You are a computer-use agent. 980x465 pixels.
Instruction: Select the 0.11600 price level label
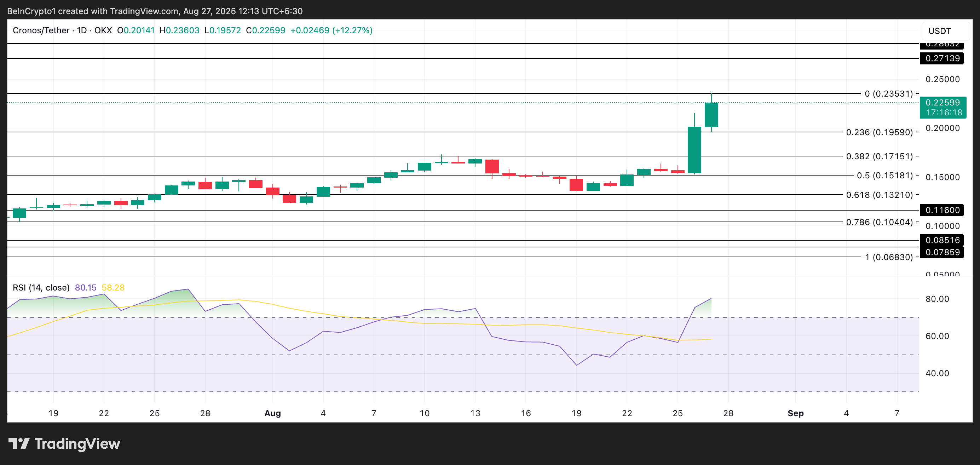tap(942, 210)
